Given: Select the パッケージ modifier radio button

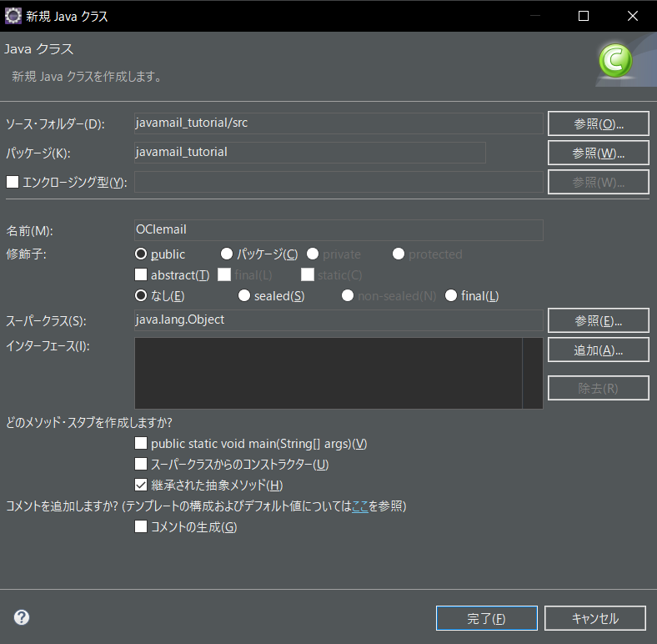Looking at the screenshot, I should [x=227, y=254].
